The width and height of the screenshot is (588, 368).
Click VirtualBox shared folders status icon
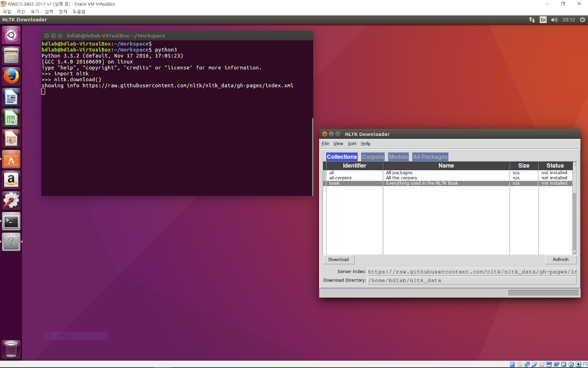[542, 364]
